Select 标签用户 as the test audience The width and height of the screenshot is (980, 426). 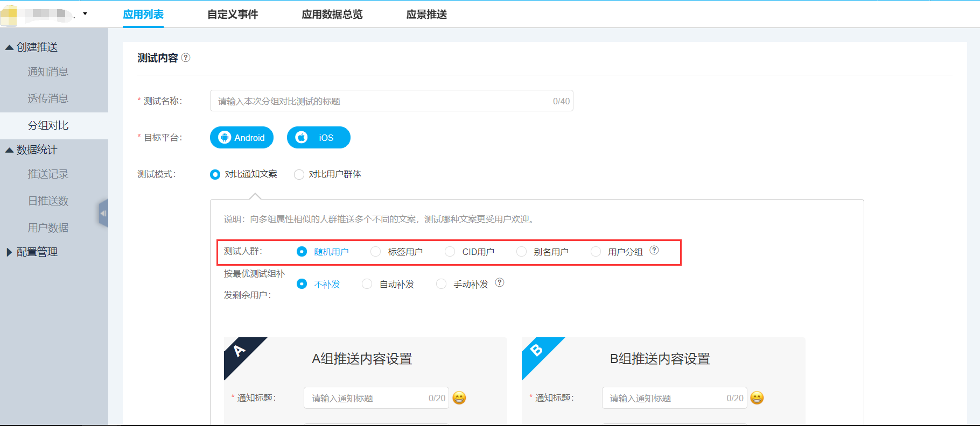coord(376,252)
